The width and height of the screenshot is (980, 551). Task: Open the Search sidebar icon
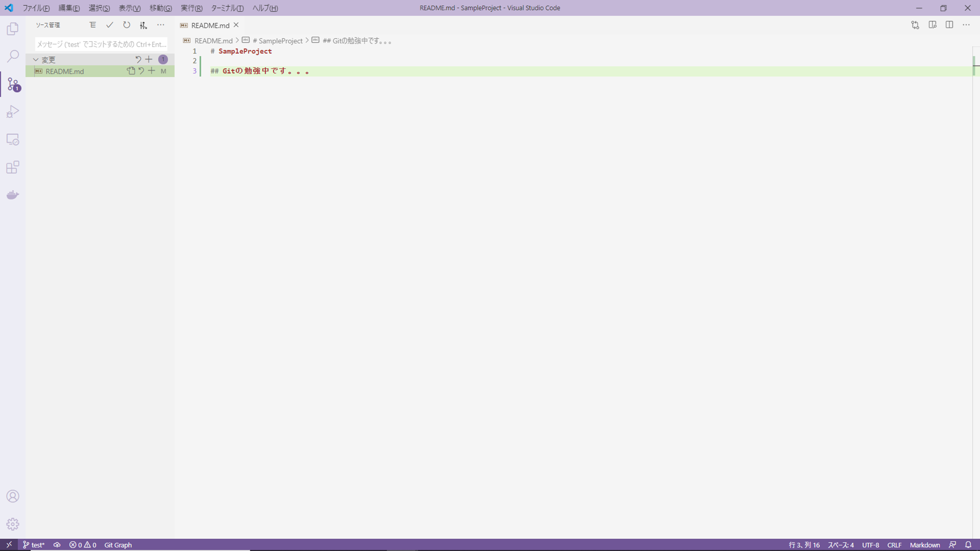12,56
